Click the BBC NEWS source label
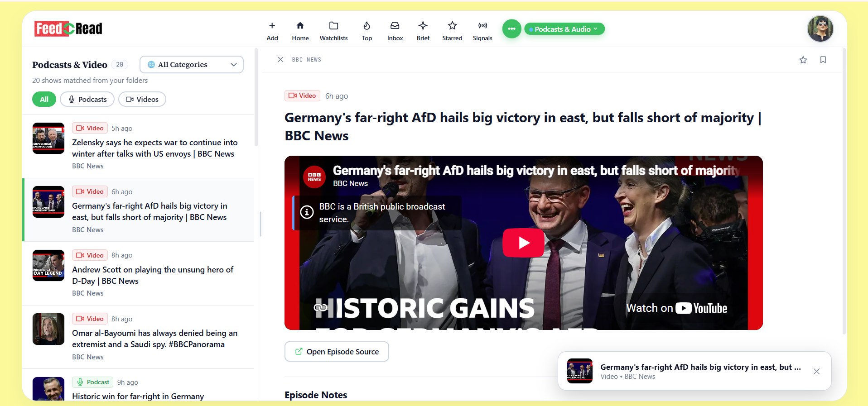The image size is (868, 406). [306, 60]
